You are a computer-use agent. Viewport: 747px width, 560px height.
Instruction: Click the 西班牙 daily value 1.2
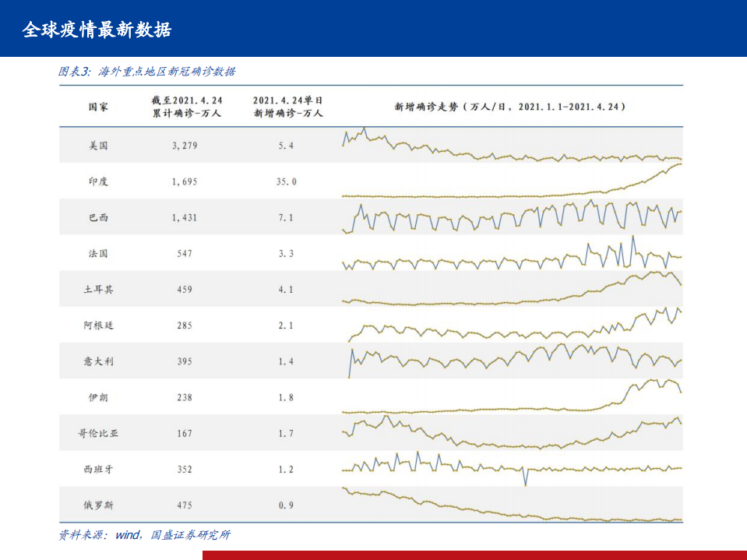pyautogui.click(x=287, y=468)
